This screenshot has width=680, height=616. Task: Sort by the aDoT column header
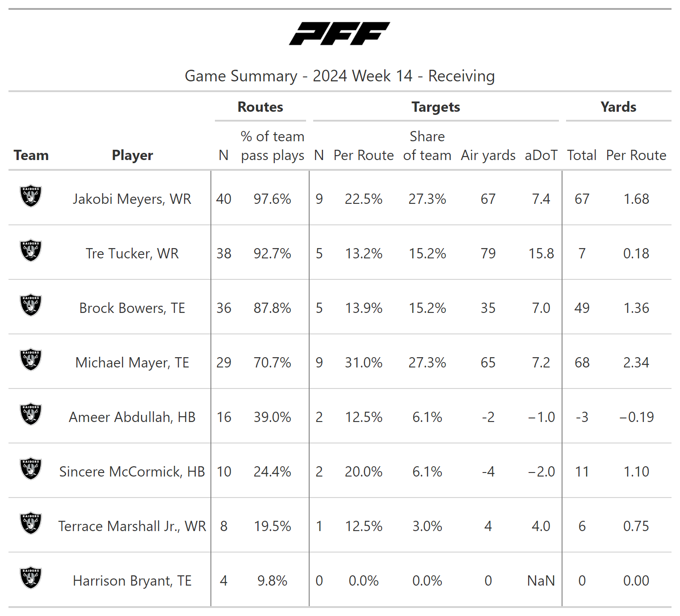(x=541, y=155)
